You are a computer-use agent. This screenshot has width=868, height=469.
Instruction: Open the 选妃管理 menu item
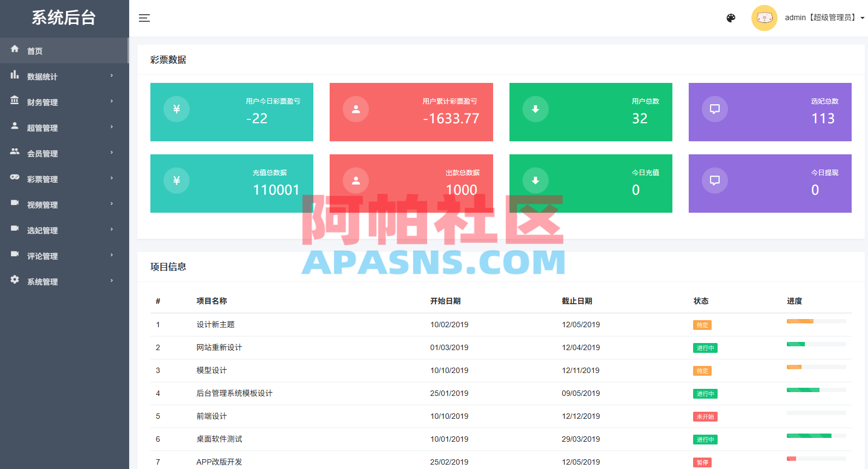64,230
